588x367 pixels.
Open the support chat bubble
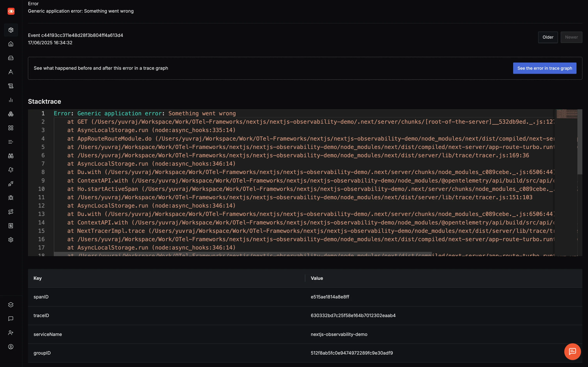572,351
